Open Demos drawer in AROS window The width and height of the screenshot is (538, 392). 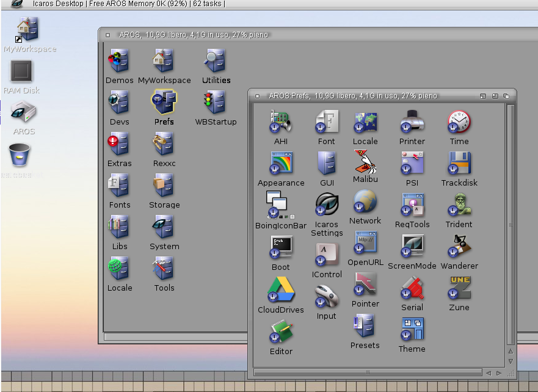[118, 60]
